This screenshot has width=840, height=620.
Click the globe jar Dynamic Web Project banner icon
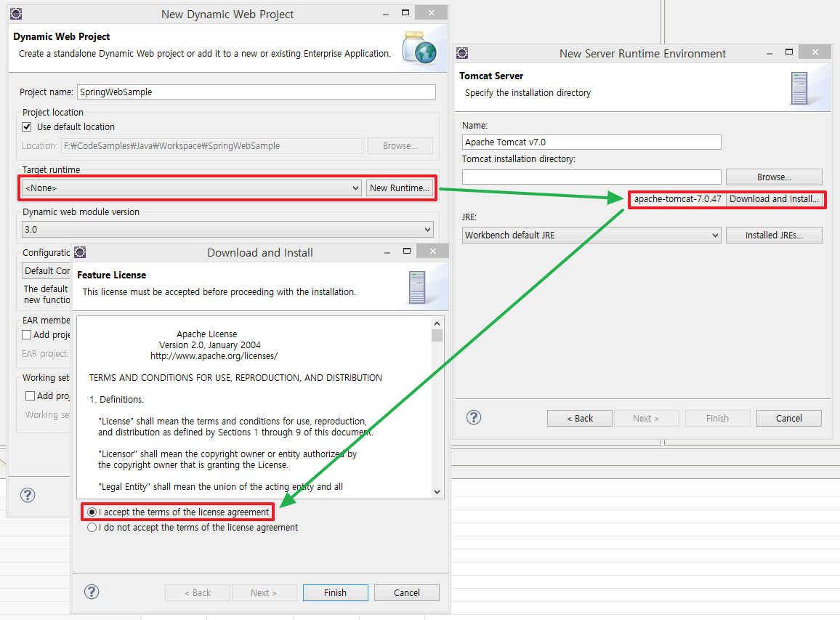[x=419, y=48]
